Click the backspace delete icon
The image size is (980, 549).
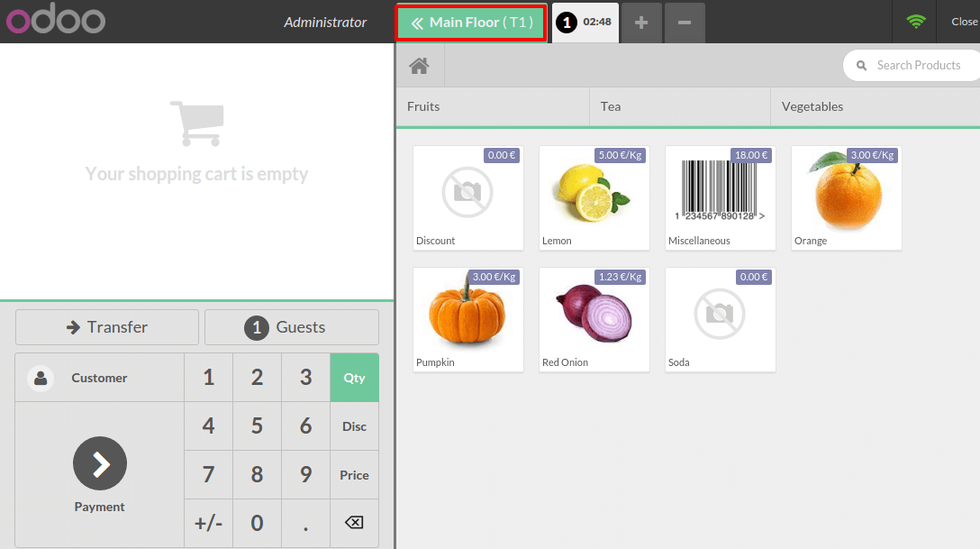coord(354,523)
